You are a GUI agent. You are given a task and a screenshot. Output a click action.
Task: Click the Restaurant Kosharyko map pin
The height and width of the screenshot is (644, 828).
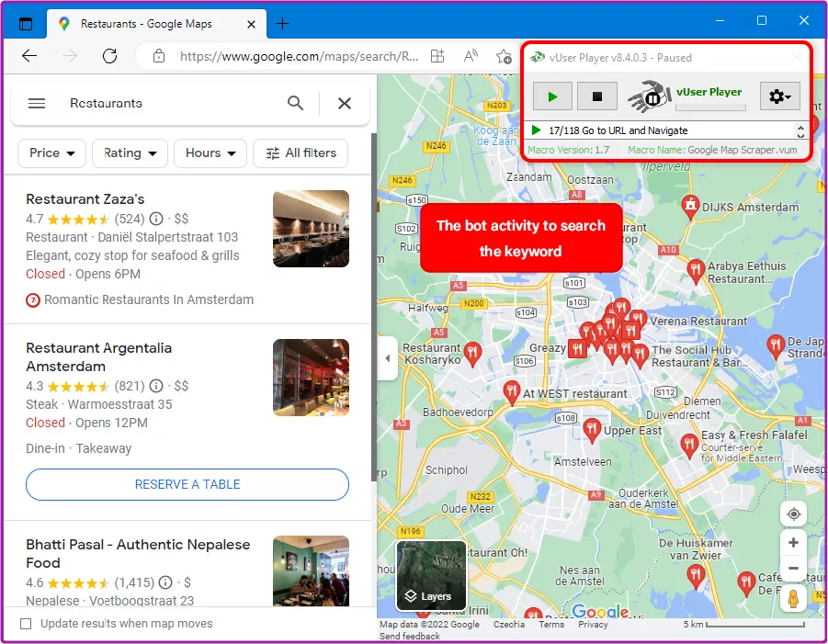[x=472, y=355]
